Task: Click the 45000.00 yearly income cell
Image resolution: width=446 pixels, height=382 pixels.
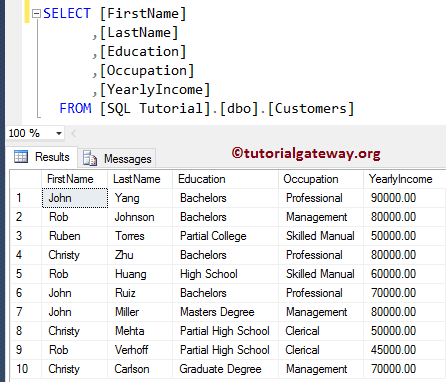Action: (x=405, y=350)
